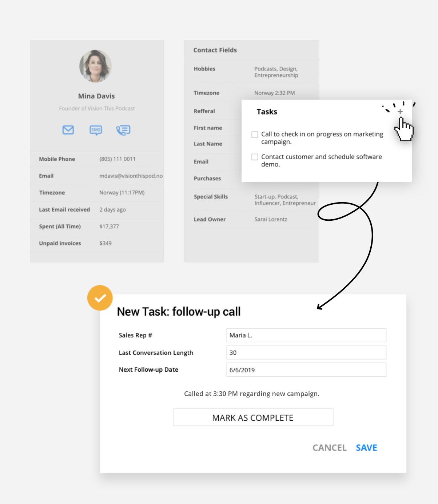Add a new task via plus icon
Viewport: 438px width, 504px height.
click(x=399, y=112)
